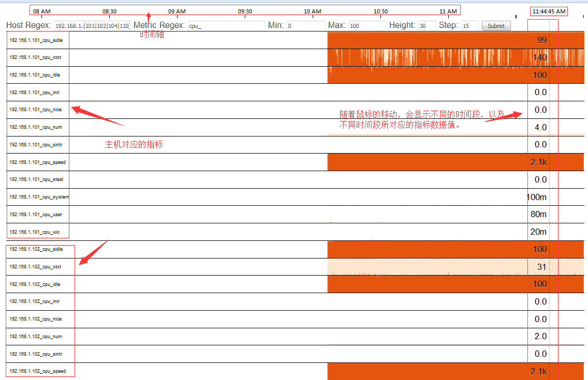
Task: Click the Step input field
Action: (469, 25)
